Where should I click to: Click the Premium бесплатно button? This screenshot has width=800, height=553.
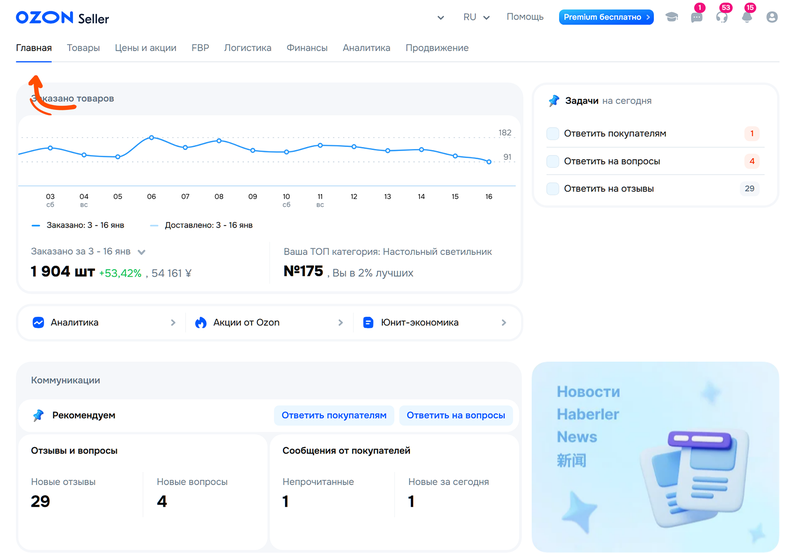click(x=606, y=17)
